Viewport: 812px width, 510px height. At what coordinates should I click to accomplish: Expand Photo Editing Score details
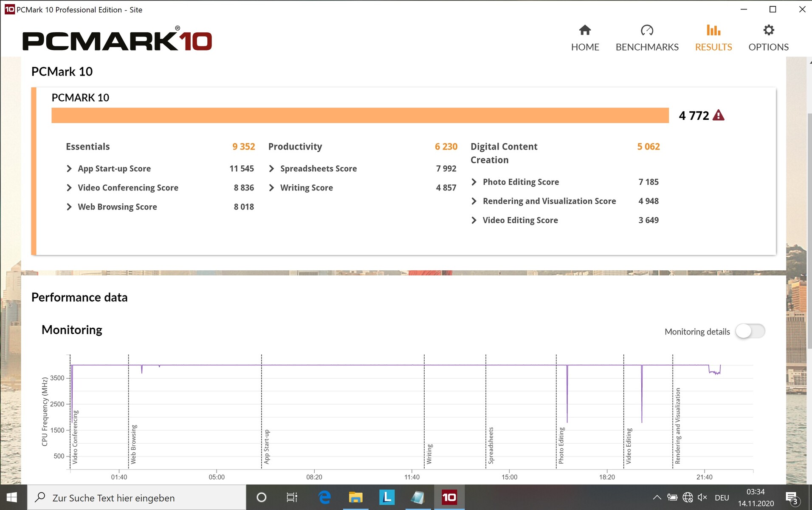pos(474,182)
